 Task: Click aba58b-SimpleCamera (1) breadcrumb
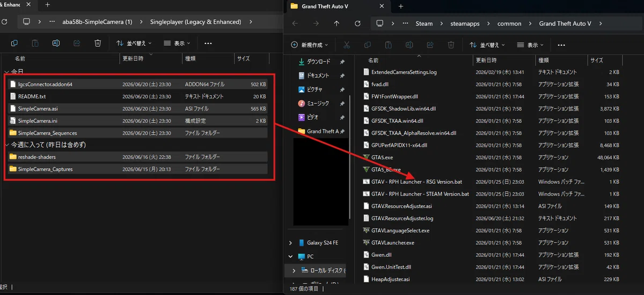click(x=97, y=22)
